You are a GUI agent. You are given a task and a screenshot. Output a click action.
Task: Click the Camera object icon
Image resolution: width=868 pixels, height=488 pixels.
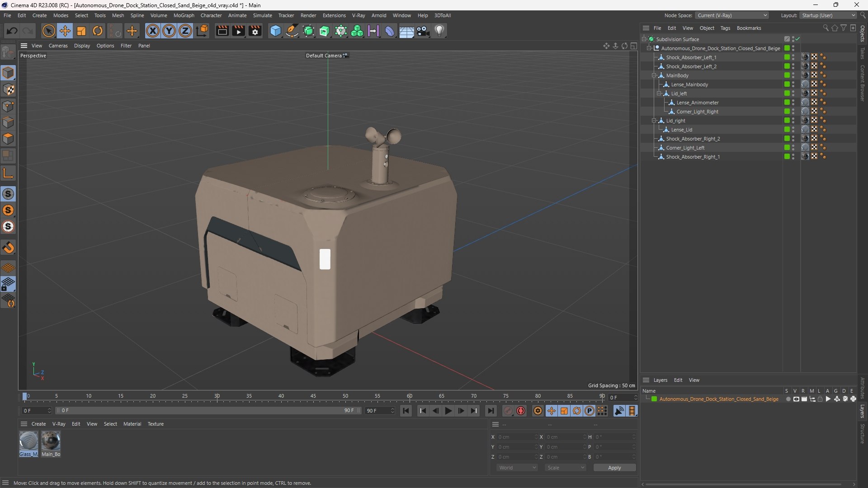pos(423,31)
